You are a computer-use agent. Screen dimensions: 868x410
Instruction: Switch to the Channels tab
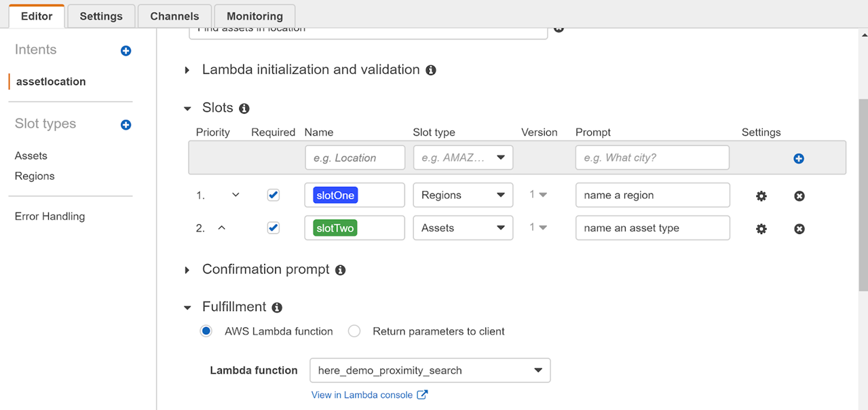click(174, 16)
